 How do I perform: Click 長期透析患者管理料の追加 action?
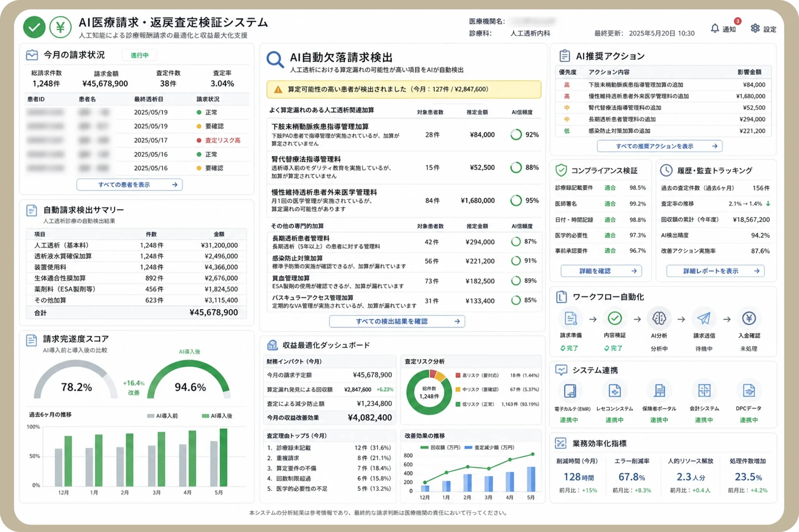click(663, 120)
